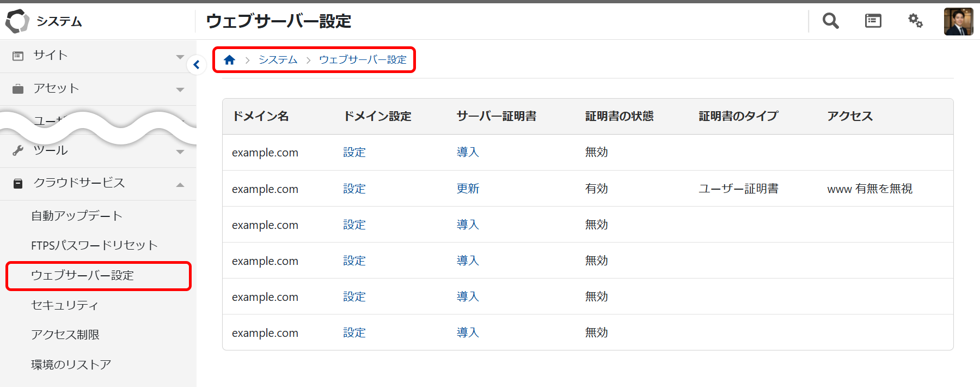Click 導入 link in third table row
980x387 pixels.
tap(468, 225)
